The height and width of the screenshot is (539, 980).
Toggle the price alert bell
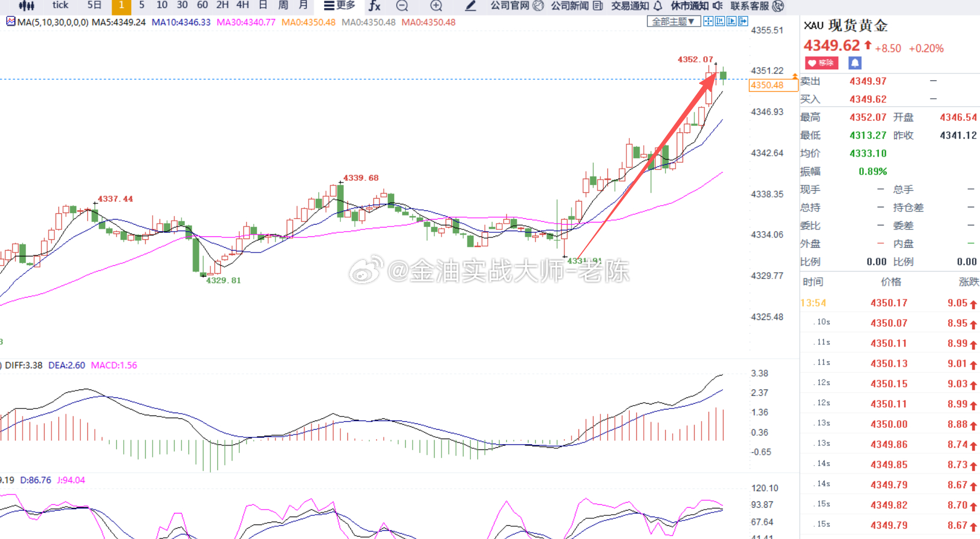[855, 63]
